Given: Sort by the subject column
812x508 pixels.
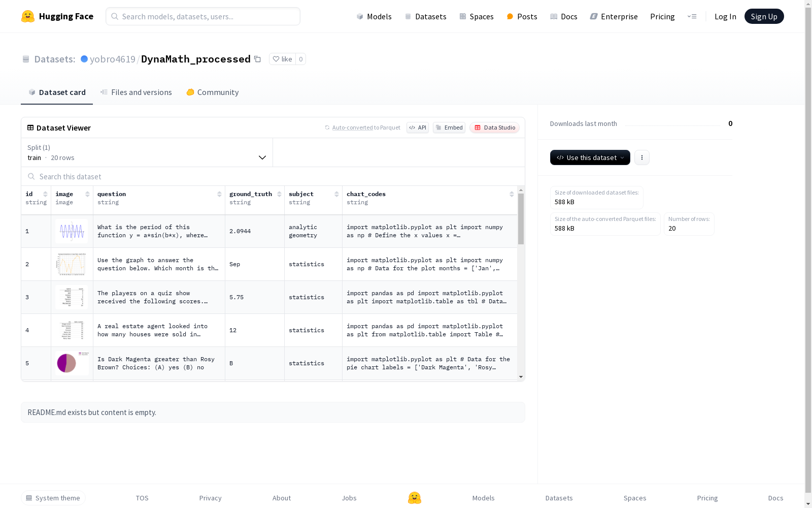Looking at the screenshot, I should (336, 194).
